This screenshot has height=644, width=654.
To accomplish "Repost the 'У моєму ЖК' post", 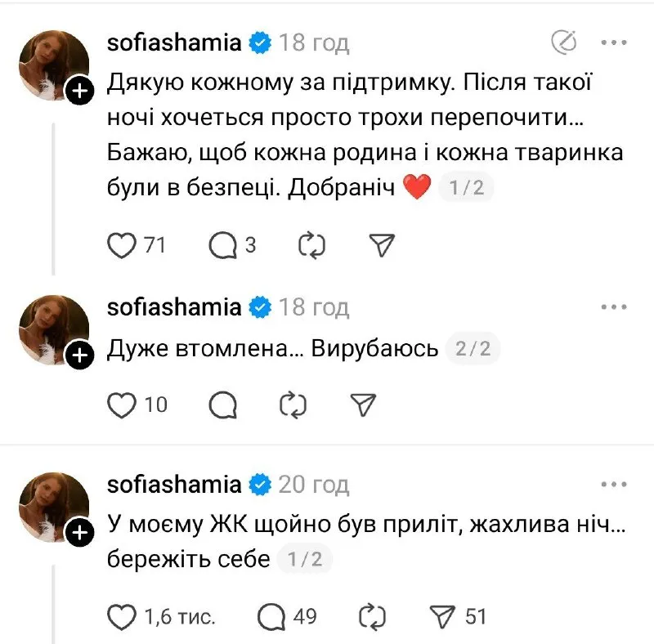I will (x=371, y=616).
